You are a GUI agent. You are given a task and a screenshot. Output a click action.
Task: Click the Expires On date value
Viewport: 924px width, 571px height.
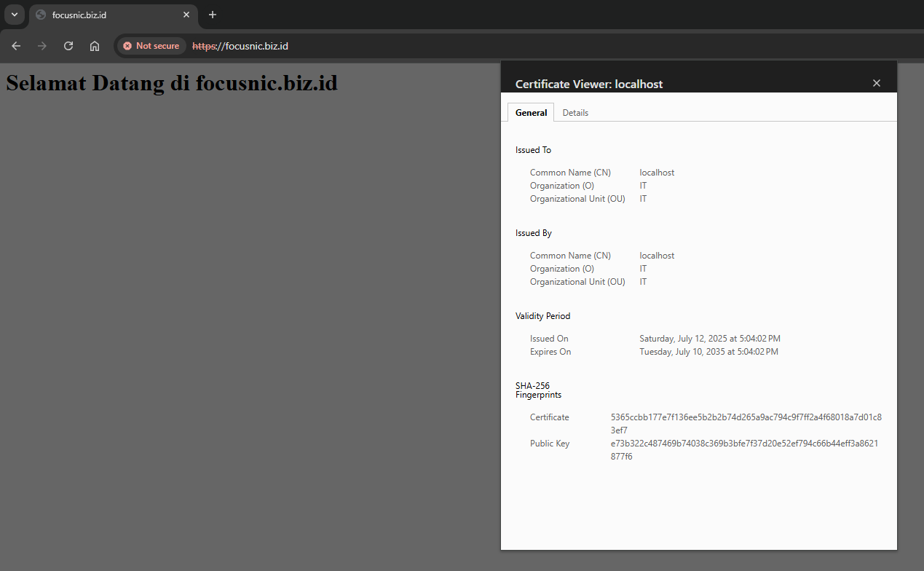tap(708, 352)
